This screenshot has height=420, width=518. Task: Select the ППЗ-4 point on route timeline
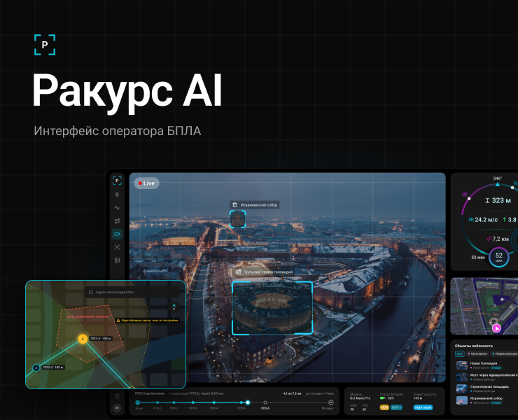pos(214,402)
